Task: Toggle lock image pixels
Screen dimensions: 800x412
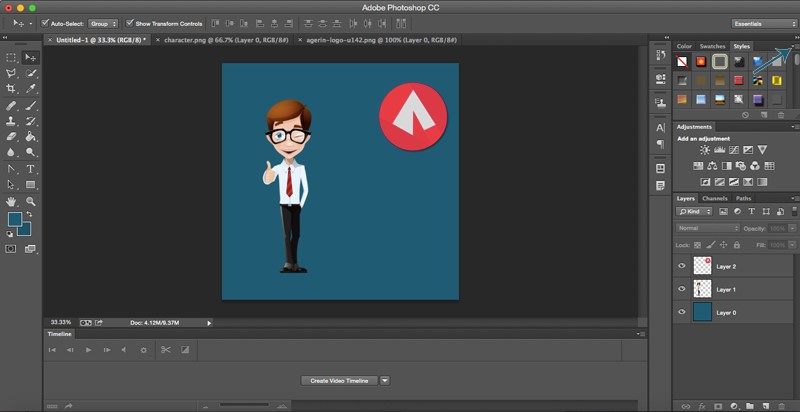Action: tap(711, 245)
